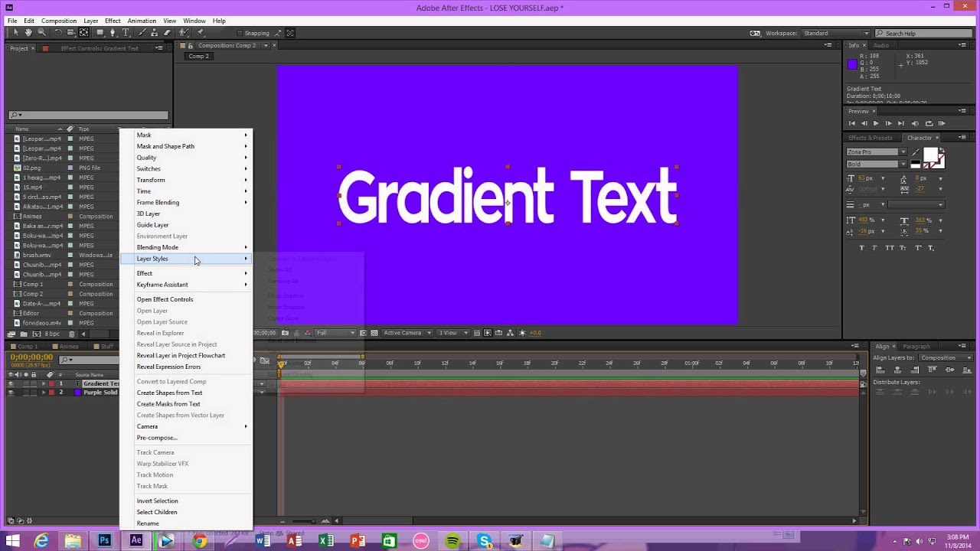980x551 pixels.
Task: Click the Project panel search field
Action: 89,115
